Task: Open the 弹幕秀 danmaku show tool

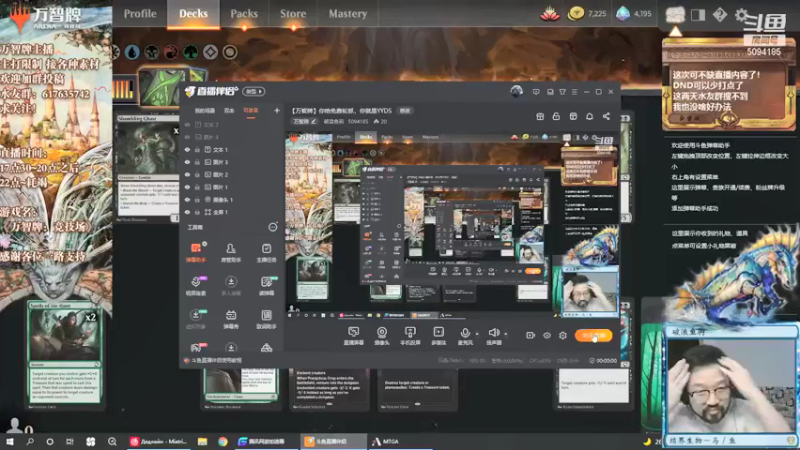Action: [x=231, y=319]
